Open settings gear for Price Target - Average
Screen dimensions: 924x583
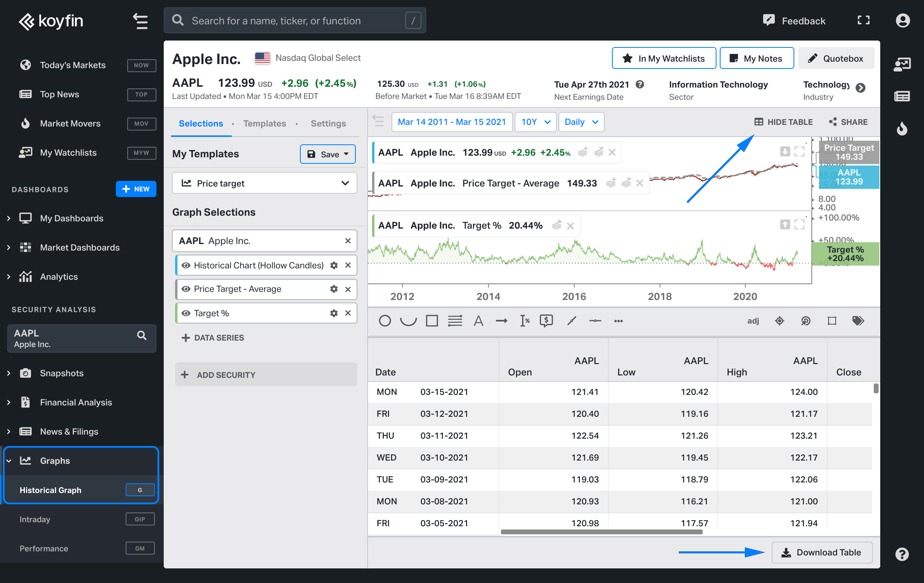pos(334,289)
